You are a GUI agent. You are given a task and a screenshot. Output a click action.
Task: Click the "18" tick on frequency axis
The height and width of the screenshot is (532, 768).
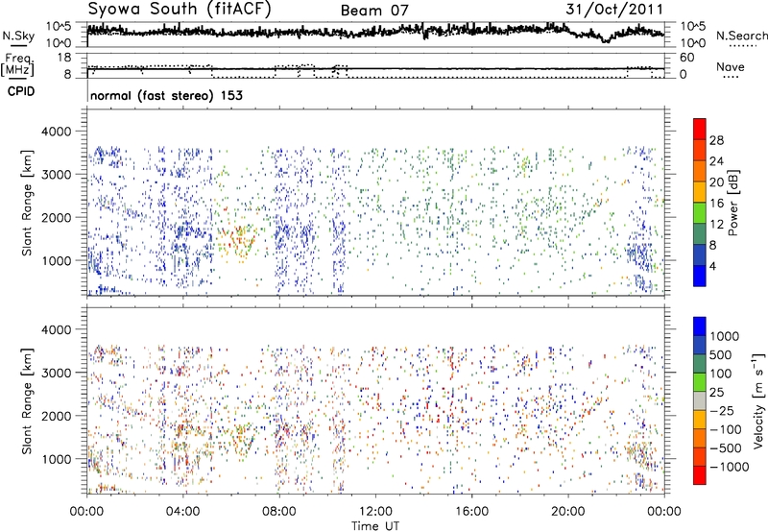[64, 58]
